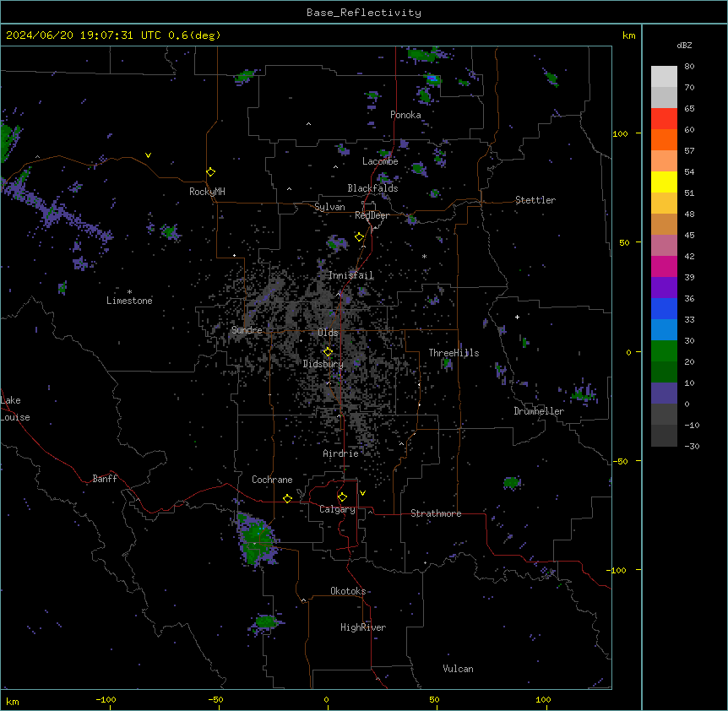Viewport: 728px width, 711px height.
Task: Select the HighRiver label
Action: 363,627
